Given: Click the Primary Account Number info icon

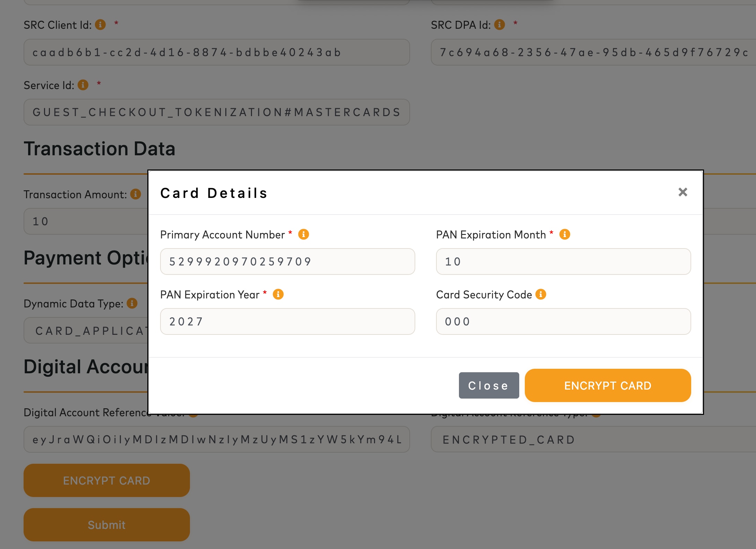Looking at the screenshot, I should tap(304, 234).
